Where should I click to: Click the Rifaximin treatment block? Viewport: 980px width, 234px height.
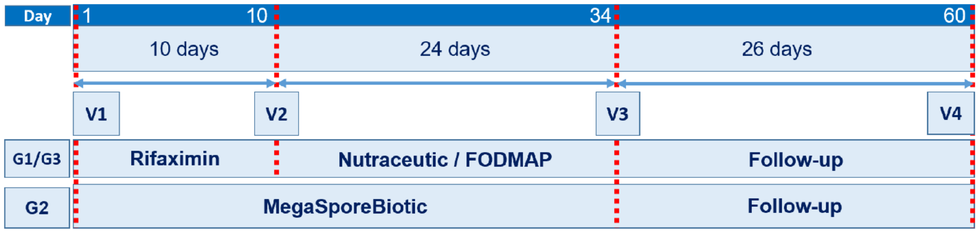pos(175,159)
